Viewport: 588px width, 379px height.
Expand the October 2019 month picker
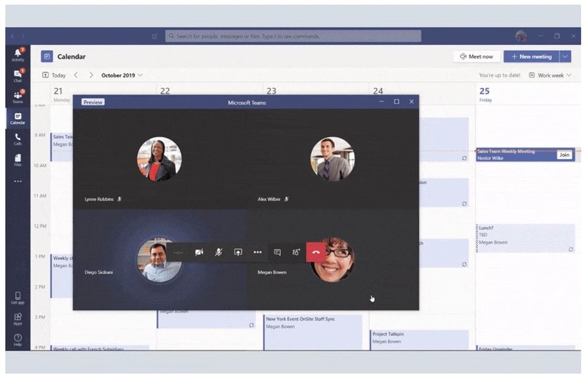(122, 75)
